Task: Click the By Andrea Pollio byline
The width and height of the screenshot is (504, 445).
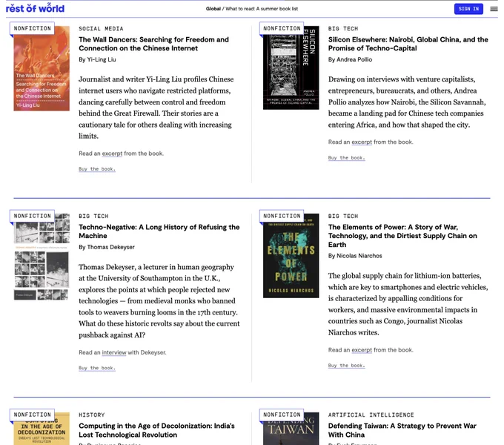Action: [x=350, y=59]
